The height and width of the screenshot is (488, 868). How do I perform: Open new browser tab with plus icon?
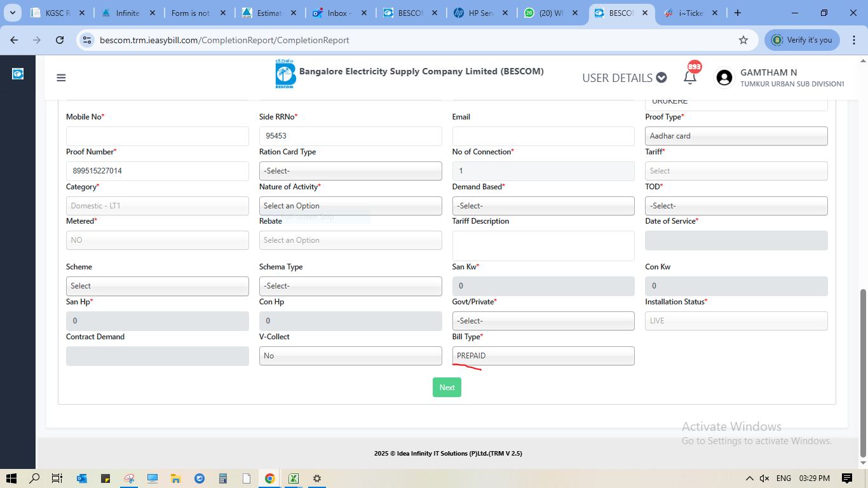coord(737,13)
